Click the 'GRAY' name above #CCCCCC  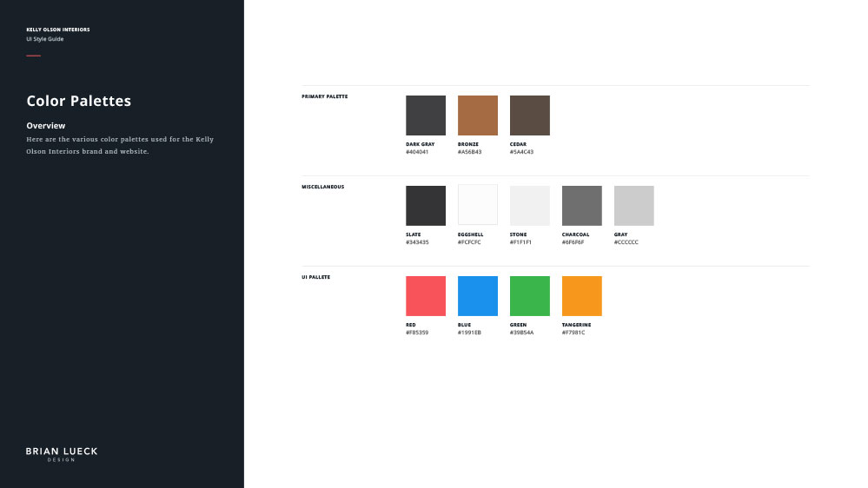620,234
